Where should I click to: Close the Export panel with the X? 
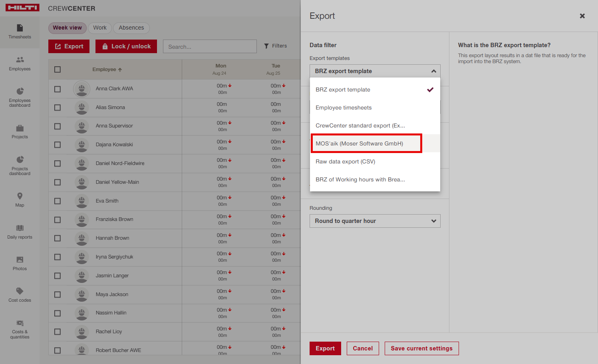582,16
